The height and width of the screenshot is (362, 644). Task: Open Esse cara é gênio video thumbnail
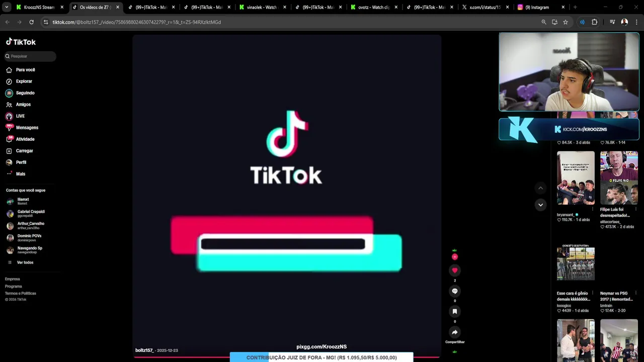pos(576,262)
